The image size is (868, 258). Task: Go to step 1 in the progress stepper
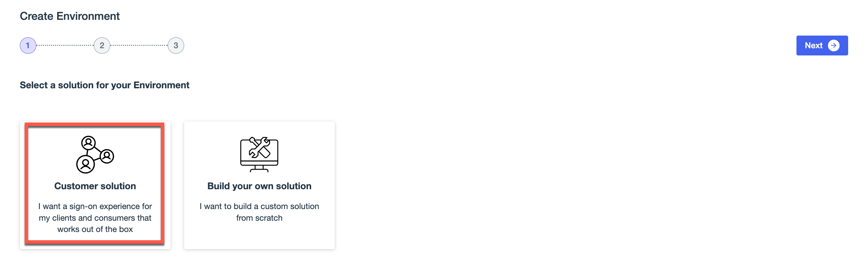28,46
